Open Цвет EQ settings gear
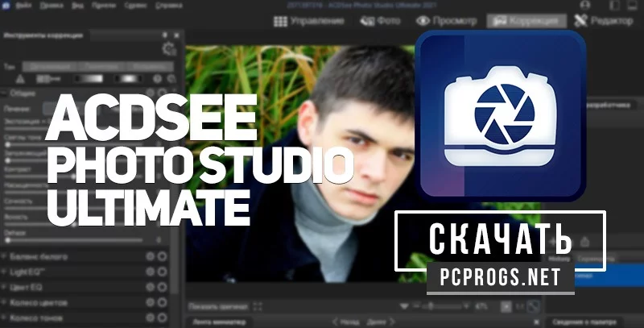 [x=151, y=287]
